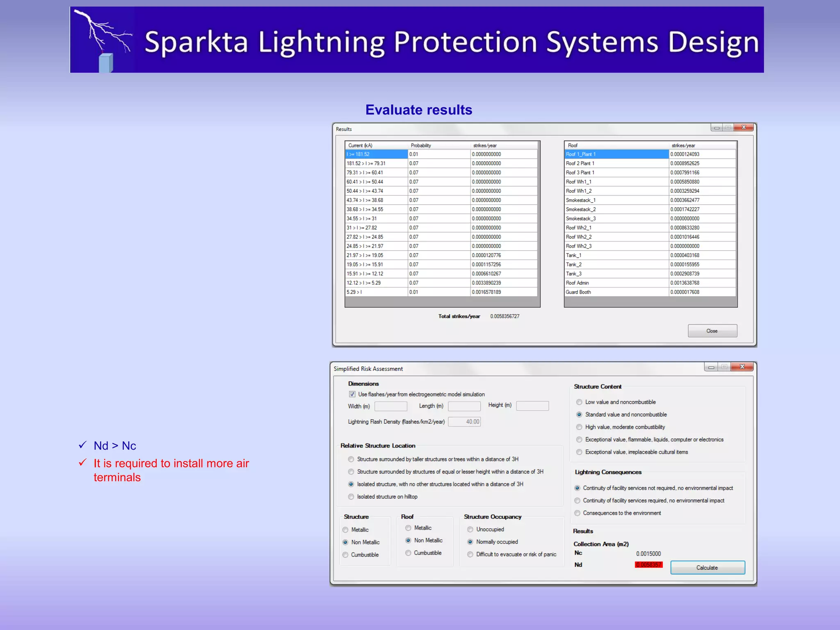Close the Results window with X

tap(743, 128)
